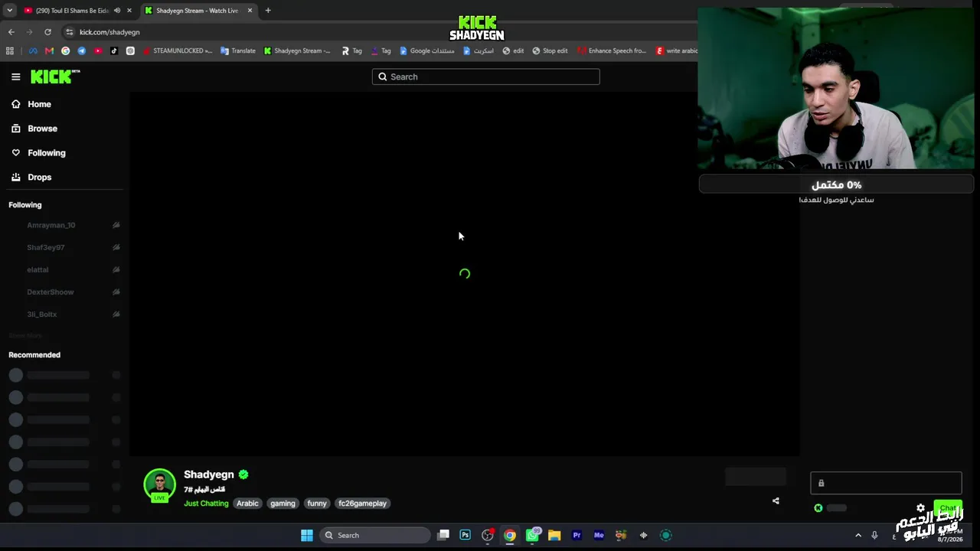Open a new browser tab
Image resolution: width=980 pixels, height=551 pixels.
pyautogui.click(x=268, y=11)
